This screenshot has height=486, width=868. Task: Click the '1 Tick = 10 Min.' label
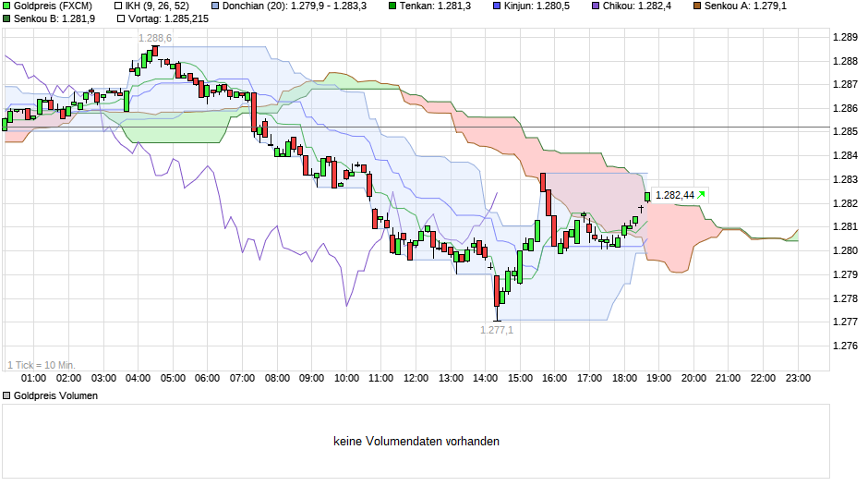[42, 365]
